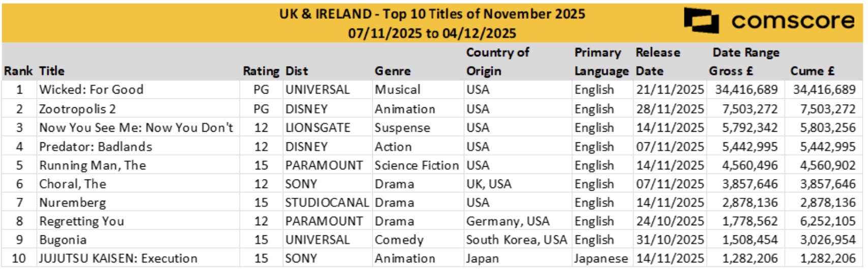Screen dimensions: 868x273
Task: Select the JUJUTSU KAISEN: Execution title cell
Action: point(118,258)
